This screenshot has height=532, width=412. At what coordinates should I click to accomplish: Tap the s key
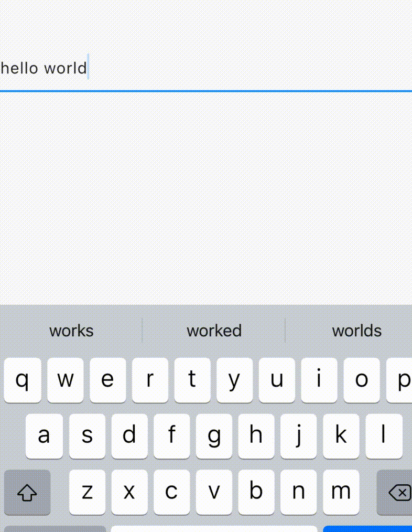[x=87, y=436]
